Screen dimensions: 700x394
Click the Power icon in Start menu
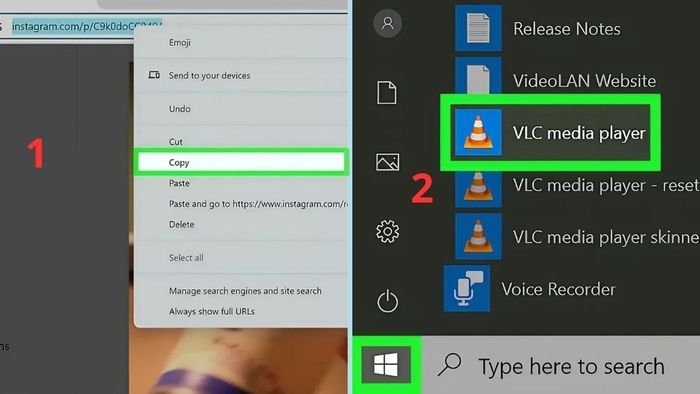(387, 301)
